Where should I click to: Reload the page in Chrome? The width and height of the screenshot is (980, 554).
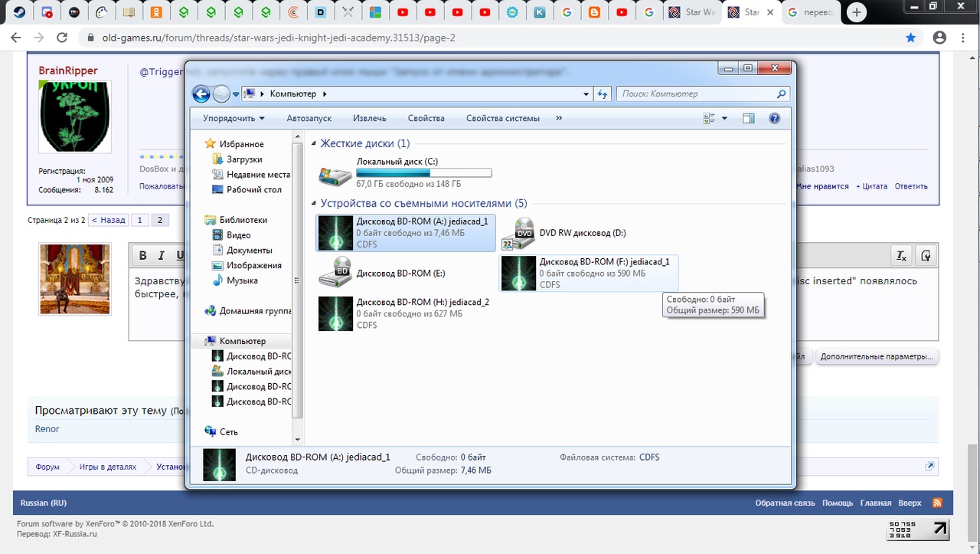click(63, 38)
